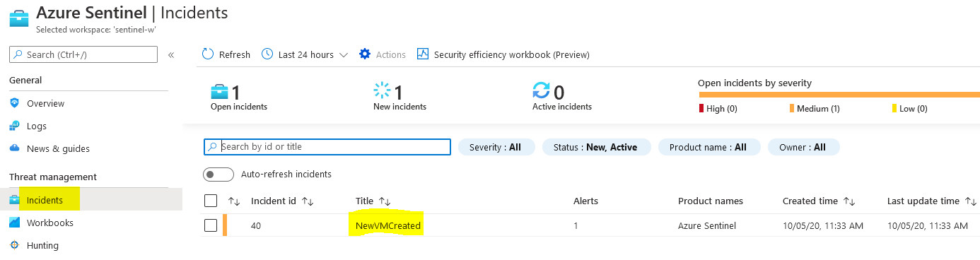The width and height of the screenshot is (980, 260).
Task: Open the Owner : All filter
Action: 804,147
